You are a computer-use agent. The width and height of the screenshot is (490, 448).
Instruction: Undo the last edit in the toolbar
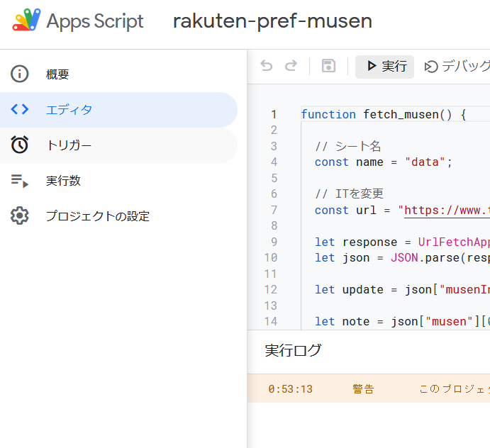pyautogui.click(x=267, y=66)
